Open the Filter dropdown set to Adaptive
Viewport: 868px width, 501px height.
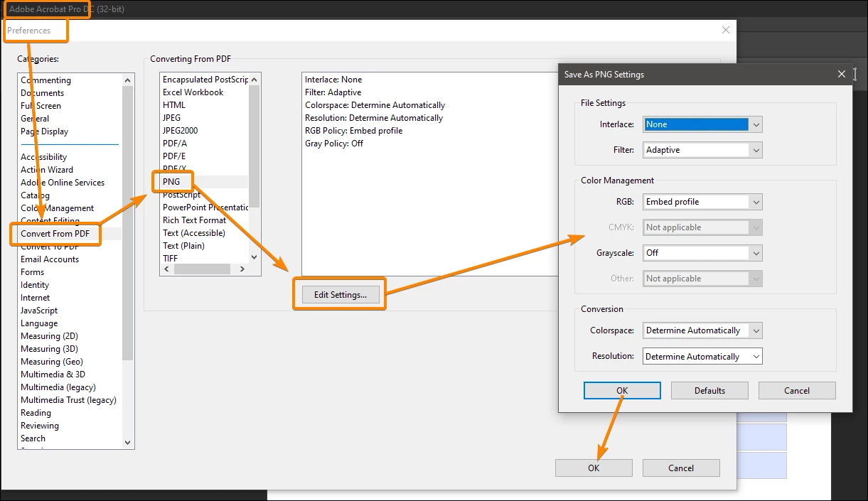coord(702,150)
